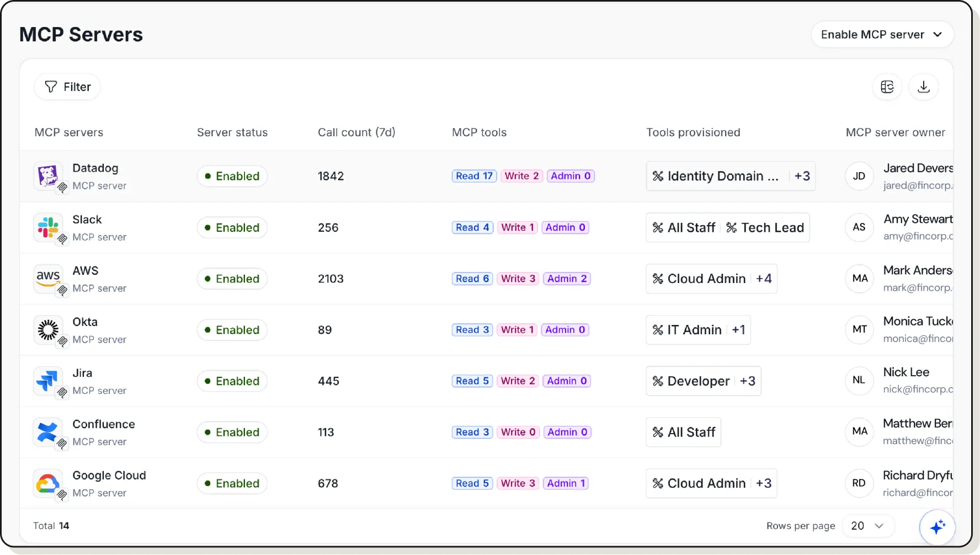
Task: Change the rows per page dropdown
Action: [x=868, y=526]
